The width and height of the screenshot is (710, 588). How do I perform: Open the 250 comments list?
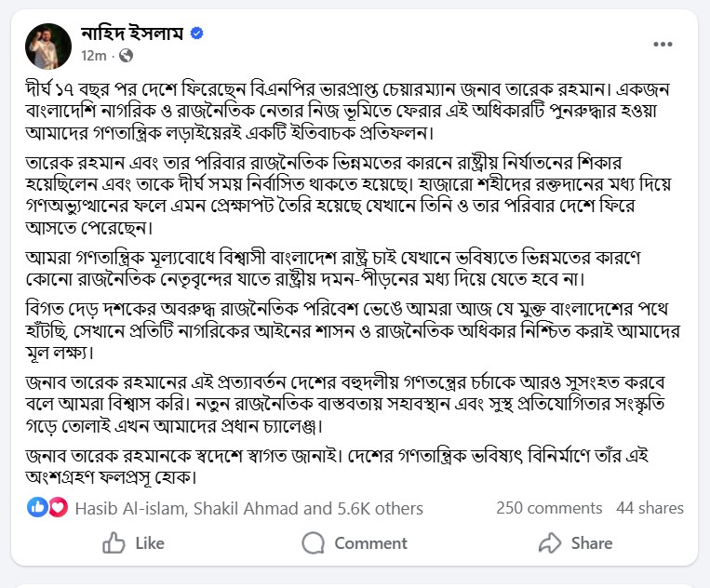(x=549, y=508)
